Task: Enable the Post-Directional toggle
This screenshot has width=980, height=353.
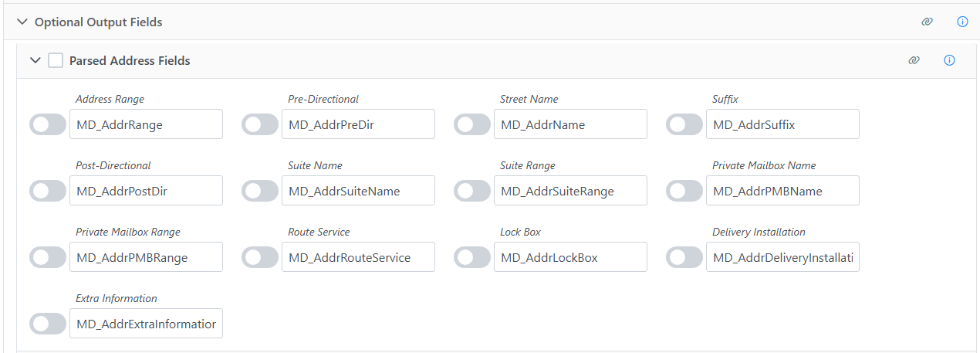Action: point(48,191)
